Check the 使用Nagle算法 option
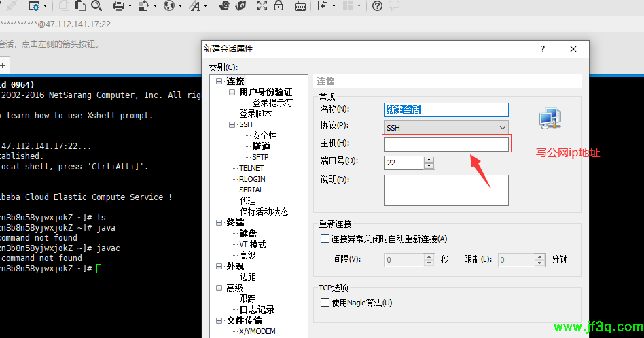Viewport: 644px width, 338px height. [x=325, y=303]
